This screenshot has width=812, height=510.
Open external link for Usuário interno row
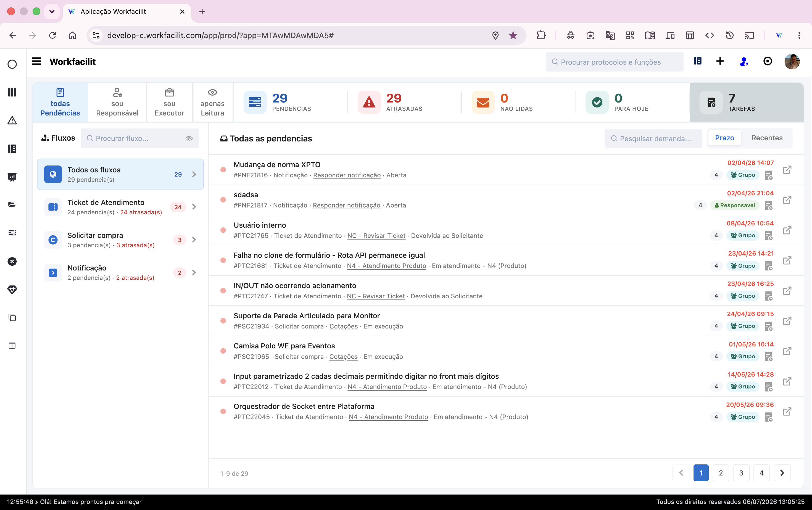pos(787,230)
